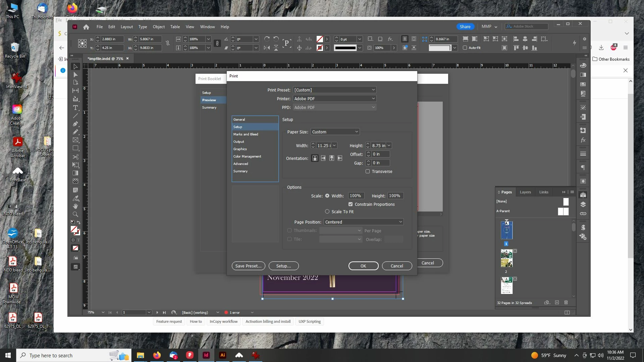The image size is (644, 362).
Task: Select the Hand tool in toolbox
Action: coord(75,206)
